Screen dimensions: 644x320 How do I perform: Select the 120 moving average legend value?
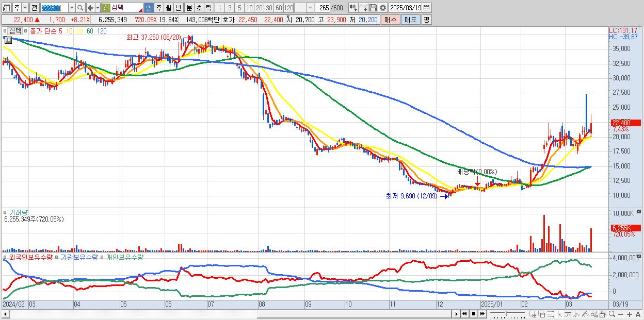(102, 31)
